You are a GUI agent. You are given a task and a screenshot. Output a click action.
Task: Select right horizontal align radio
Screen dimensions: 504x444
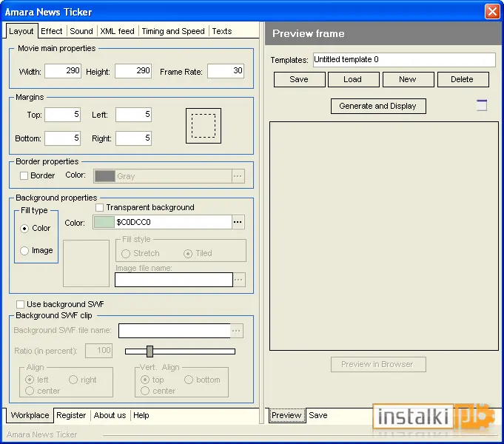click(x=73, y=380)
